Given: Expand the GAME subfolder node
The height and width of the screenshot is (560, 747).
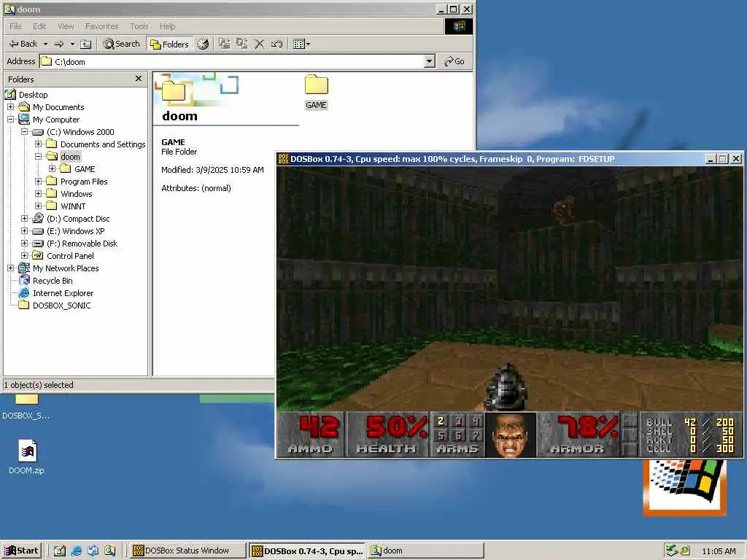Looking at the screenshot, I should tap(52, 169).
